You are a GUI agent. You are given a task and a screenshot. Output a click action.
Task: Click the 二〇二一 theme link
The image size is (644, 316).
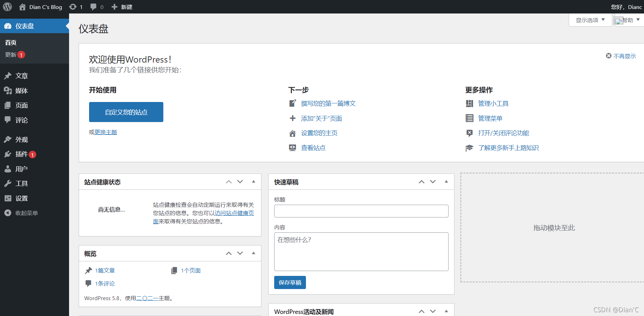[x=147, y=298]
